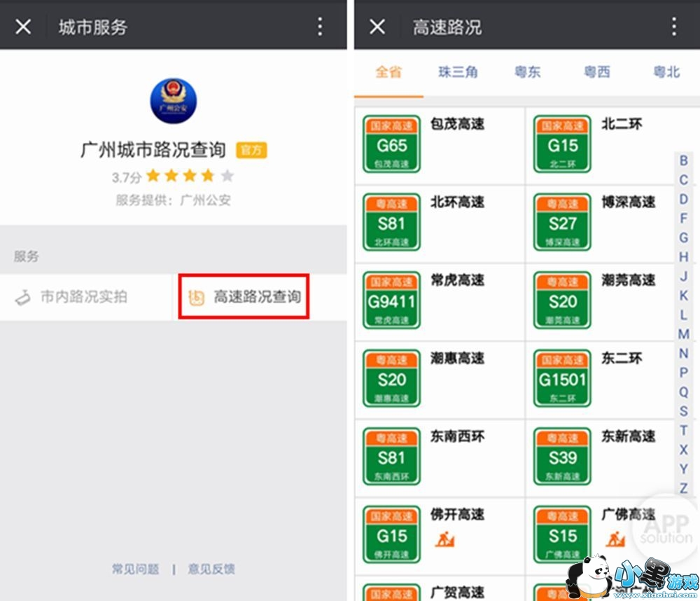This screenshot has height=601, width=700.
Task: Select the S27 博深高速 road sign
Action: click(x=563, y=222)
